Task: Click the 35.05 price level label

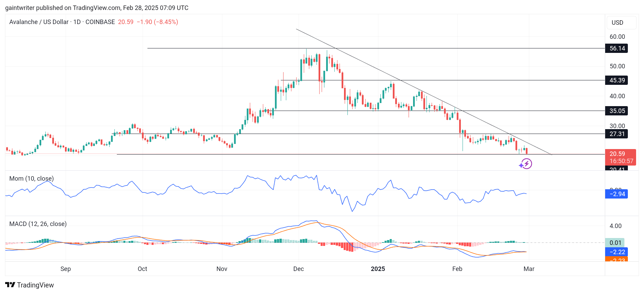Action: pyautogui.click(x=617, y=111)
